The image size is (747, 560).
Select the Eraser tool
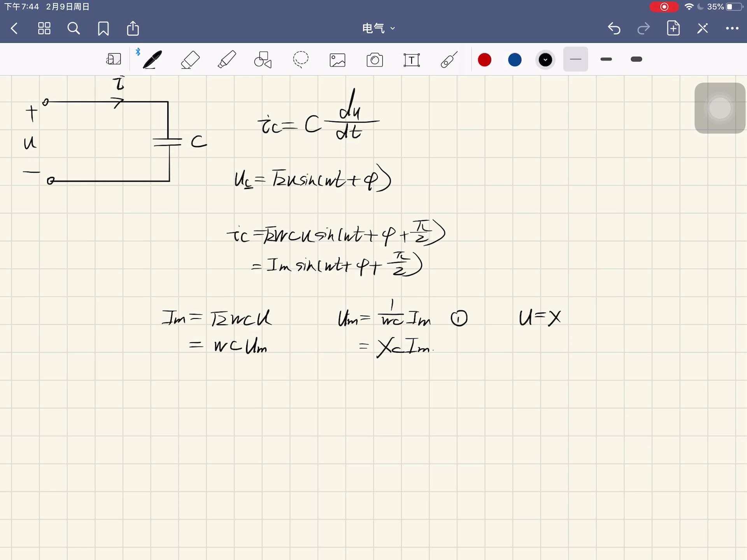pos(190,60)
